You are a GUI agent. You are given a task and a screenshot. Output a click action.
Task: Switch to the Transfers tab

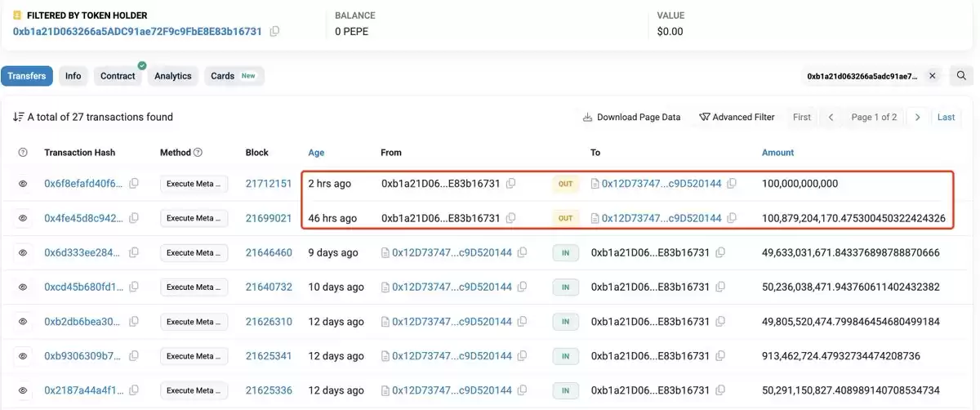(27, 76)
